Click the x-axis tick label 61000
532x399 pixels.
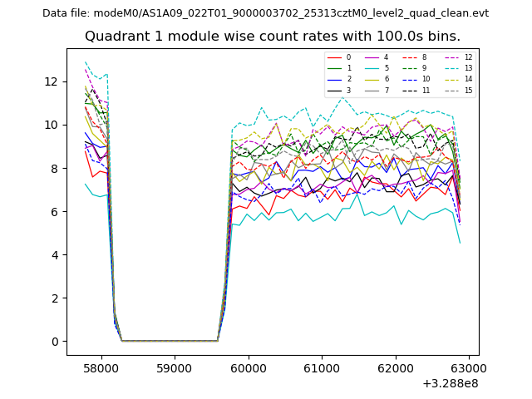coord(321,368)
